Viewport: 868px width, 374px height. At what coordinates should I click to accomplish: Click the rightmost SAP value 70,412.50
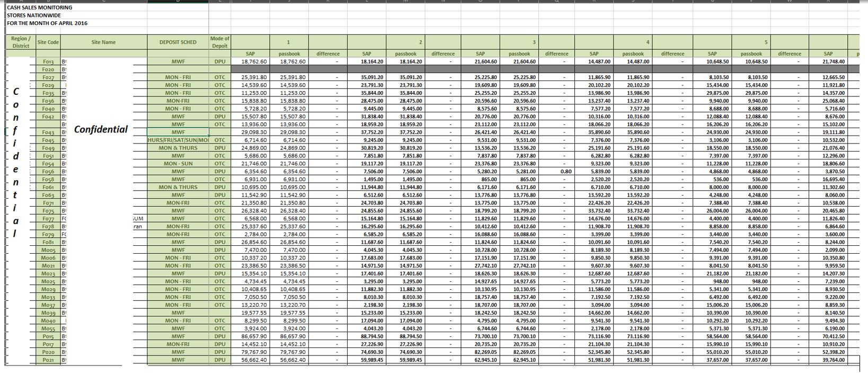[x=828, y=336]
